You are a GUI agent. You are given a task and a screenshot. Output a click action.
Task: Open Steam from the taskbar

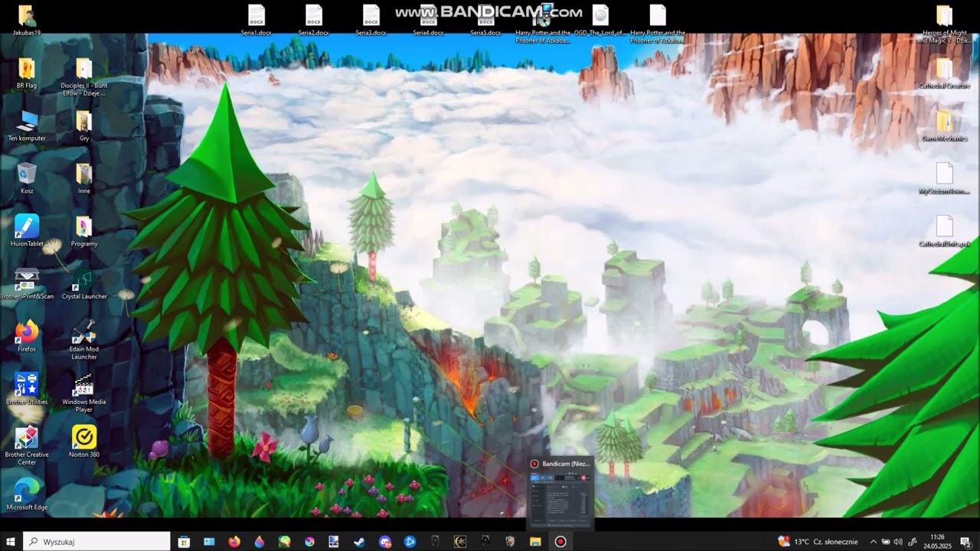click(358, 541)
